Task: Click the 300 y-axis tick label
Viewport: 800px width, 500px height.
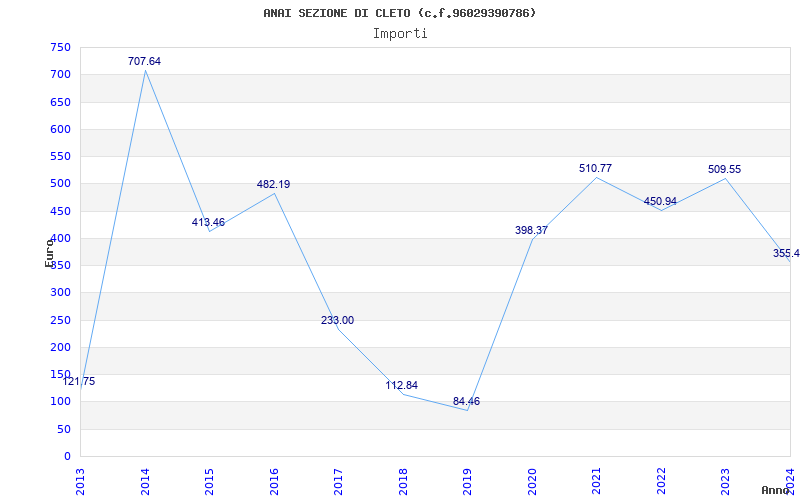Action: point(60,293)
